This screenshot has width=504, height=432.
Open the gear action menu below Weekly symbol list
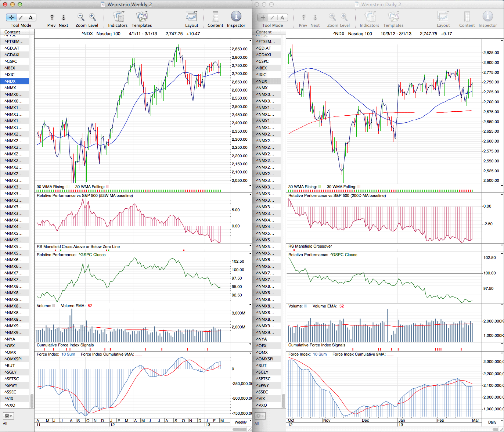pos(8,416)
